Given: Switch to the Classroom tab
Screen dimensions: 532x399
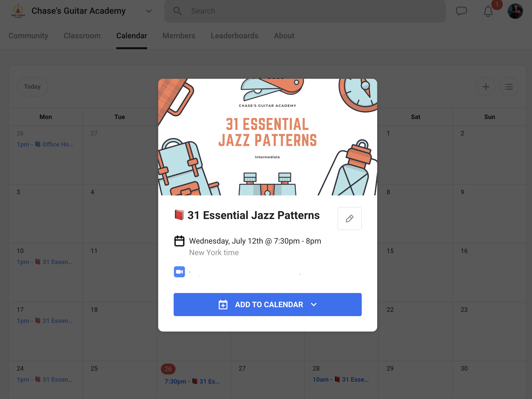Looking at the screenshot, I should [82, 36].
